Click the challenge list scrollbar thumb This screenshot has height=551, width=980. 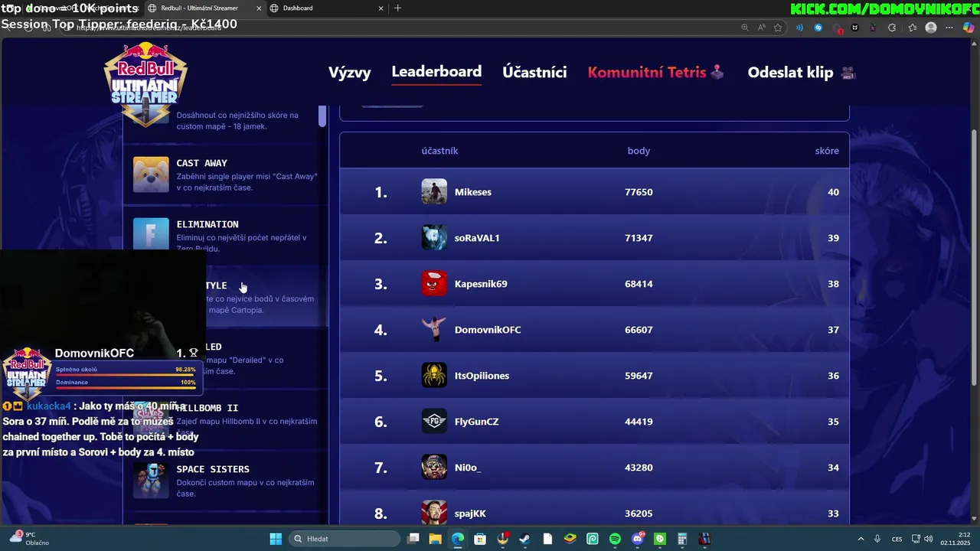[322, 116]
